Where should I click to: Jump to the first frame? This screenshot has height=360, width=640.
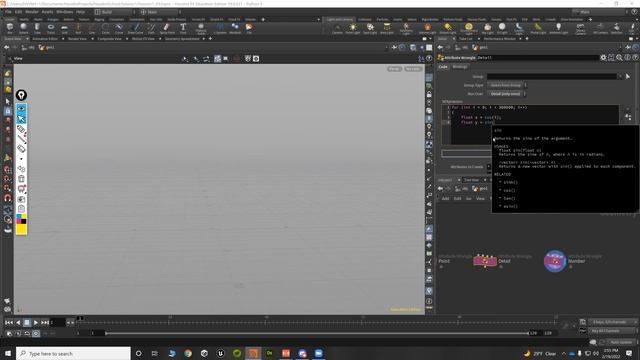[x=9, y=322]
